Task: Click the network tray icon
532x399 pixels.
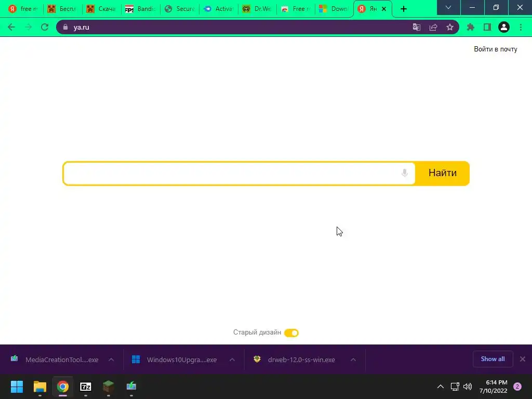Action: click(x=455, y=387)
